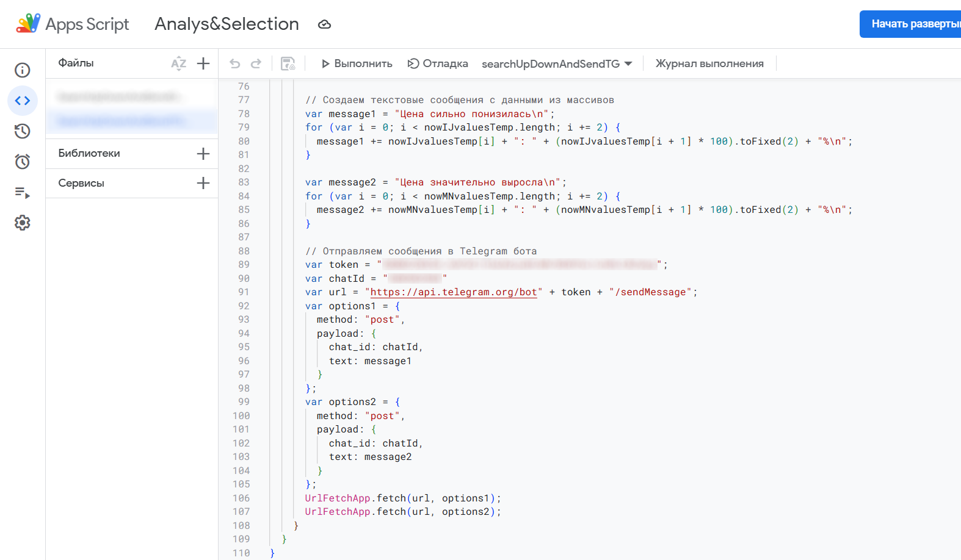This screenshot has width=961, height=560.
Task: Open Журнал выполнения execution log
Action: [709, 63]
